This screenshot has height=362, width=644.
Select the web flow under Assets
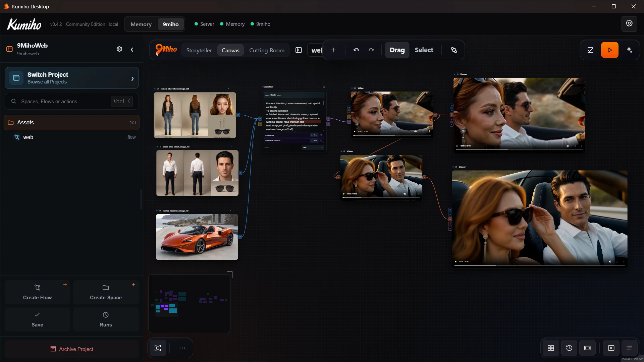pyautogui.click(x=71, y=137)
